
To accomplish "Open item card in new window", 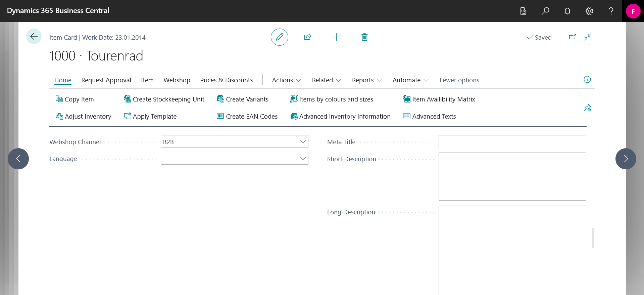I will pyautogui.click(x=573, y=37).
